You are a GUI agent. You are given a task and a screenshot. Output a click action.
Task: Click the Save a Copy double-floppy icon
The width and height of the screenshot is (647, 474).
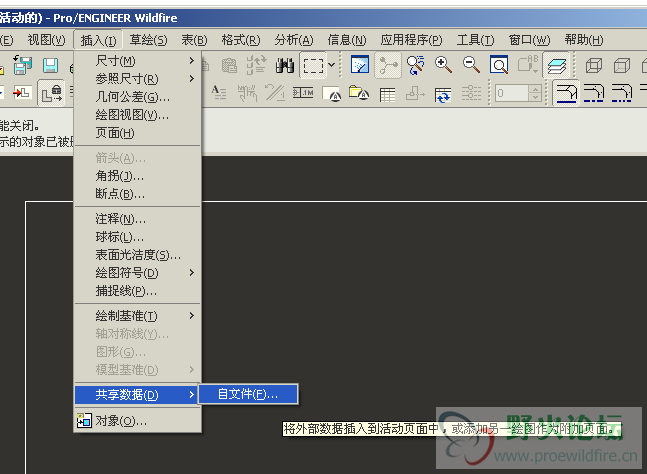point(22,65)
